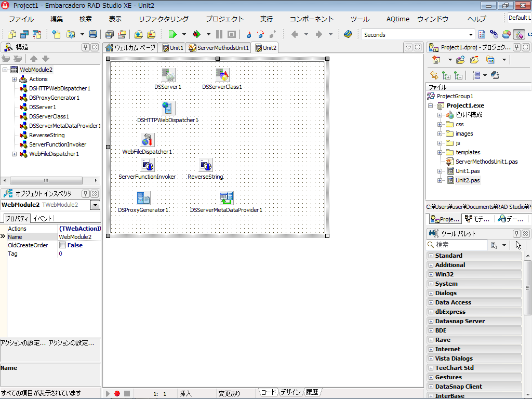This screenshot has height=399, width=532.
Task: Open the WebModule2 object selector dropdown
Action: tap(96, 205)
